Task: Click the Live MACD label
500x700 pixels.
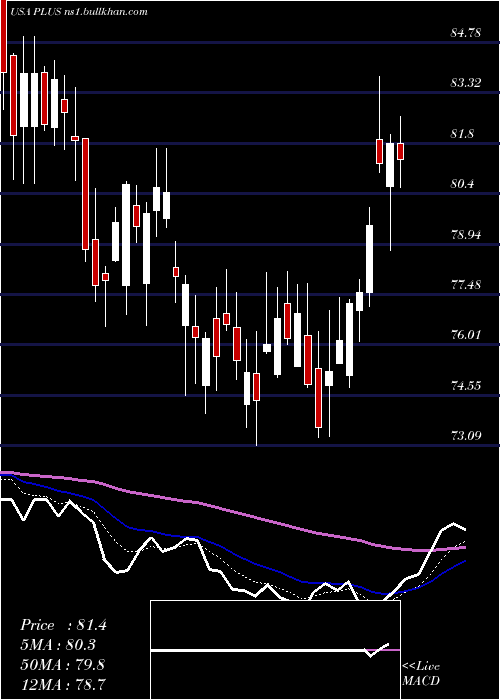Action: pos(421,673)
